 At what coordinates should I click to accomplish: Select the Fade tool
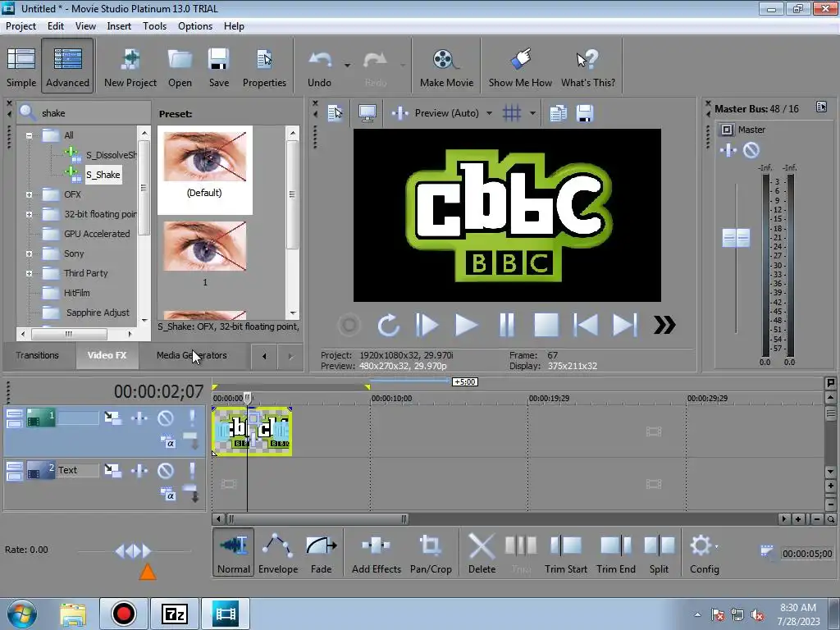point(321,552)
